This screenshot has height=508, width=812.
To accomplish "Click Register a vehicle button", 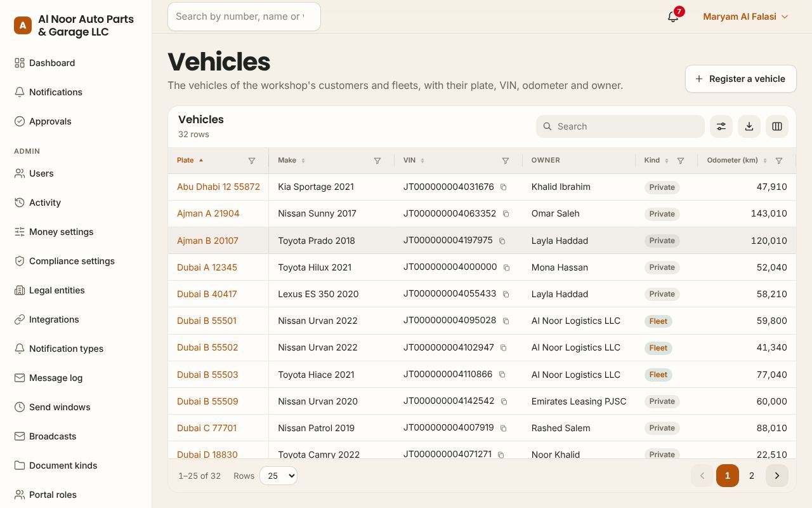I will (x=740, y=79).
